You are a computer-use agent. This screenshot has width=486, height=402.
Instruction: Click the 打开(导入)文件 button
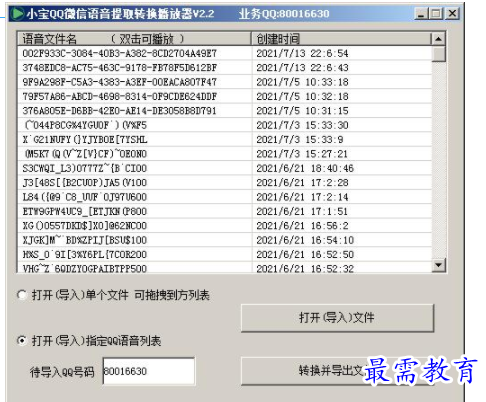[337, 318]
